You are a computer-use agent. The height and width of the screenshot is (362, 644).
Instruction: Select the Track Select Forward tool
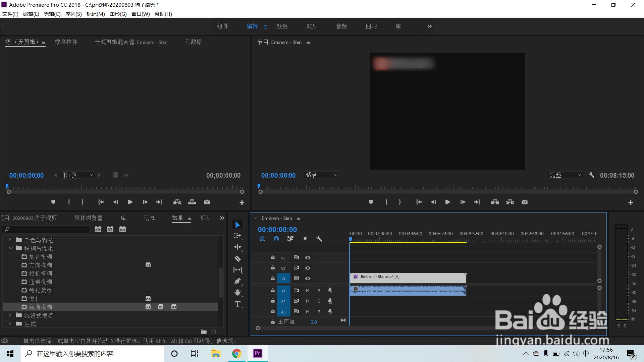click(x=237, y=236)
